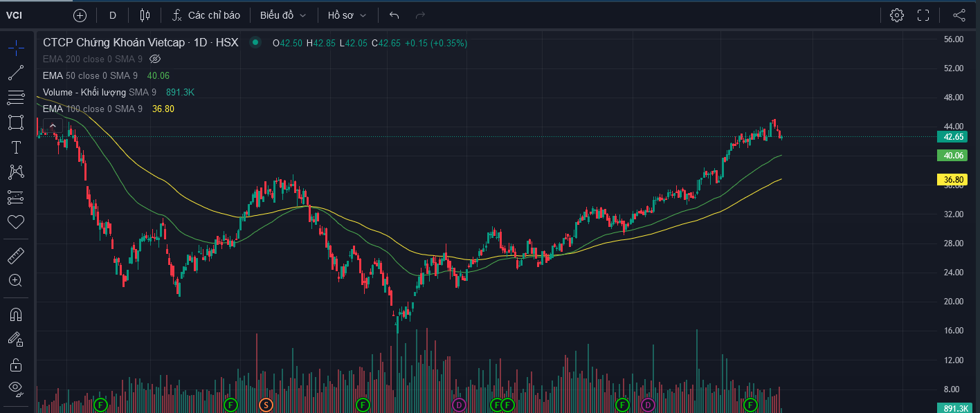The image size is (980, 413).
Task: Select the ruler measure tool
Action: tap(15, 256)
